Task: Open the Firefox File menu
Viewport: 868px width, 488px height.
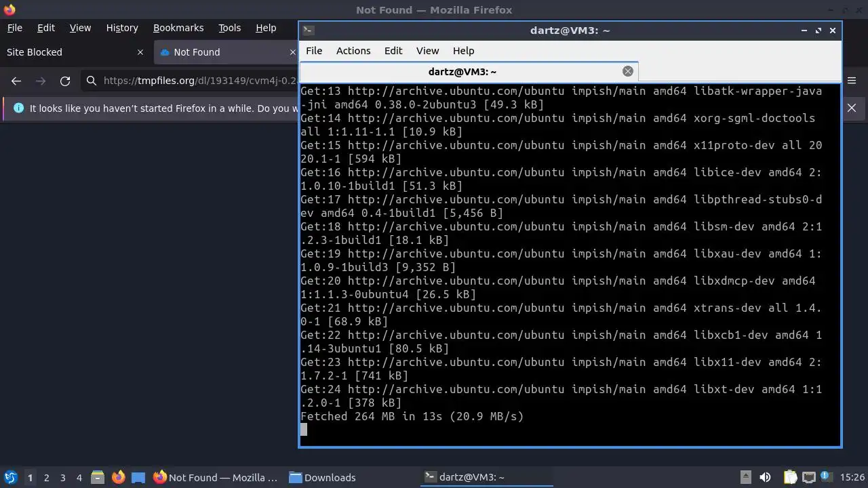Action: 14,28
